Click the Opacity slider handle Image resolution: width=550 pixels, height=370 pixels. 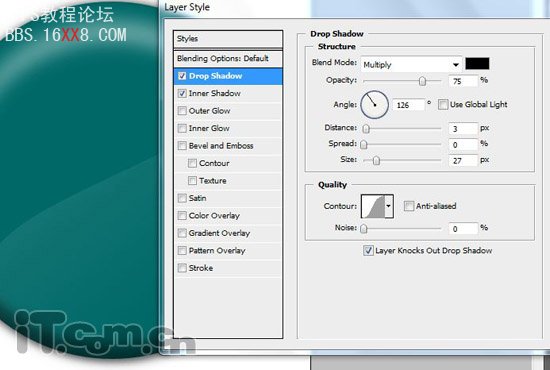(x=422, y=81)
